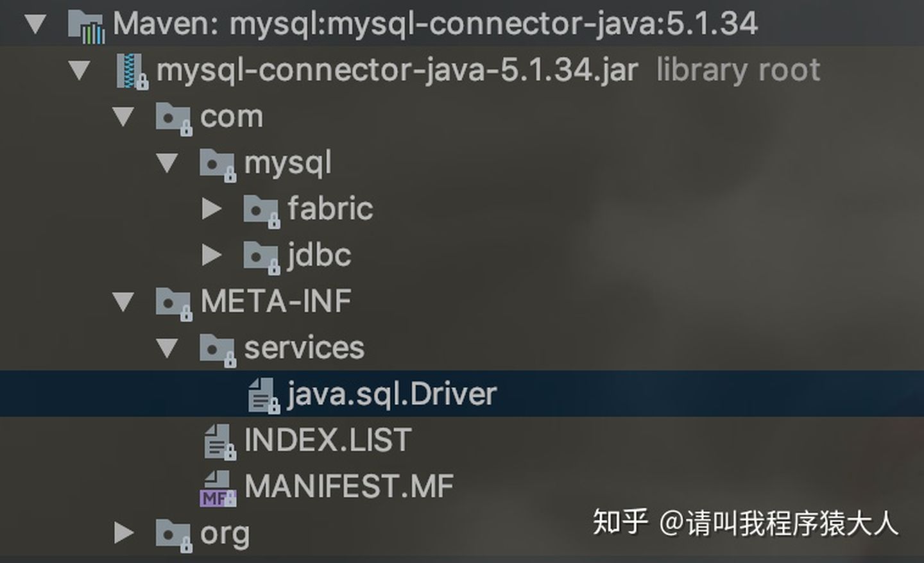Click the MANIFEST.MF file icon
924x563 pixels.
219,488
